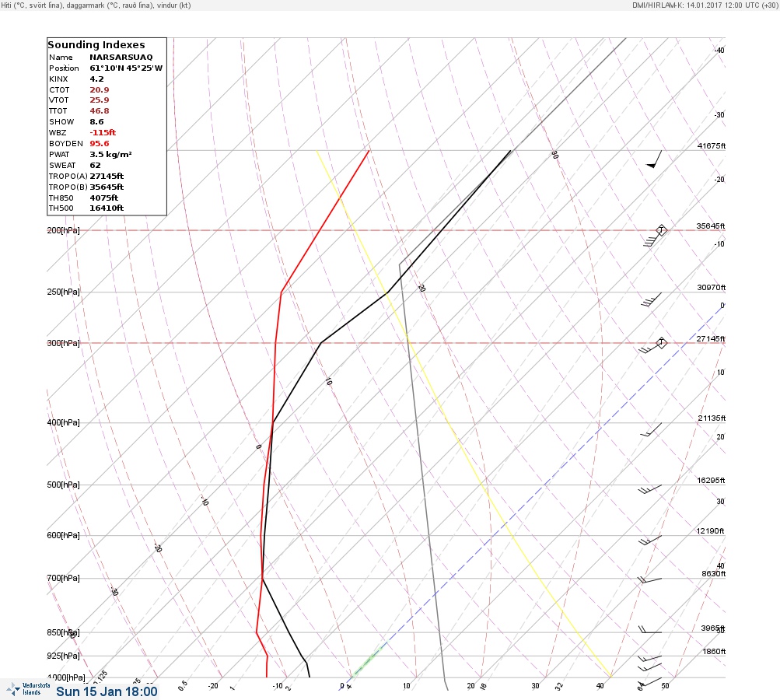Click the SHOW value '8.6'
Viewport: 780px width, 700px height.
(96, 122)
